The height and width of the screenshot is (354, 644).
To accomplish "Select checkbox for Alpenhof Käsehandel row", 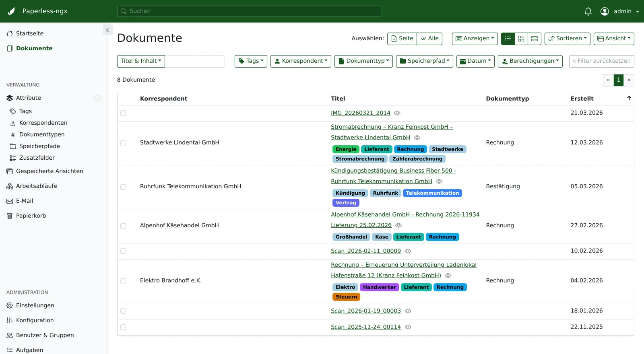I will coord(123,226).
